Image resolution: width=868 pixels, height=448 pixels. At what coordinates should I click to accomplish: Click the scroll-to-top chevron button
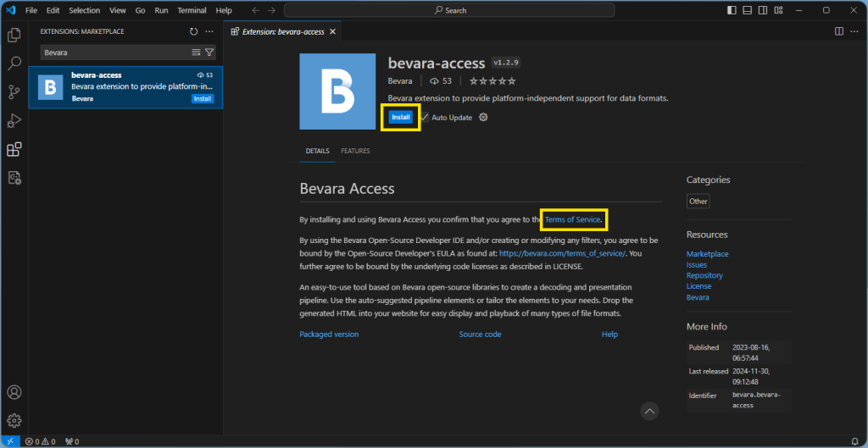(x=649, y=411)
